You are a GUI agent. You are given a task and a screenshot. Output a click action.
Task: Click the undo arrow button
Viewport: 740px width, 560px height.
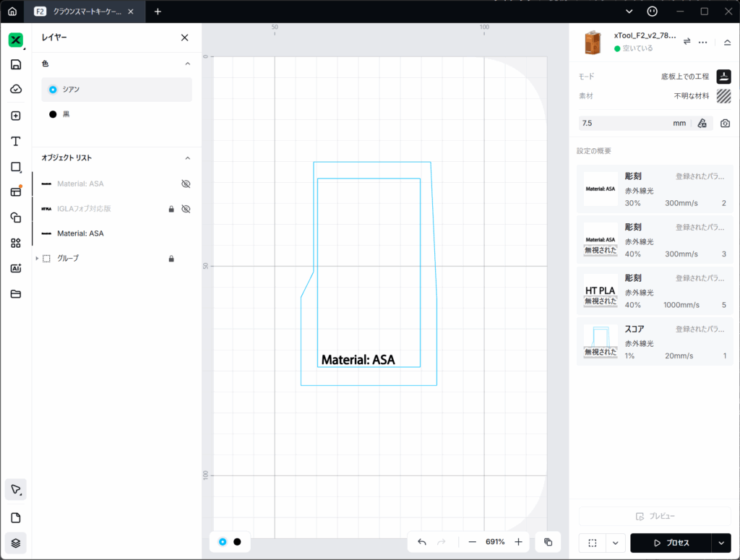coord(422,542)
